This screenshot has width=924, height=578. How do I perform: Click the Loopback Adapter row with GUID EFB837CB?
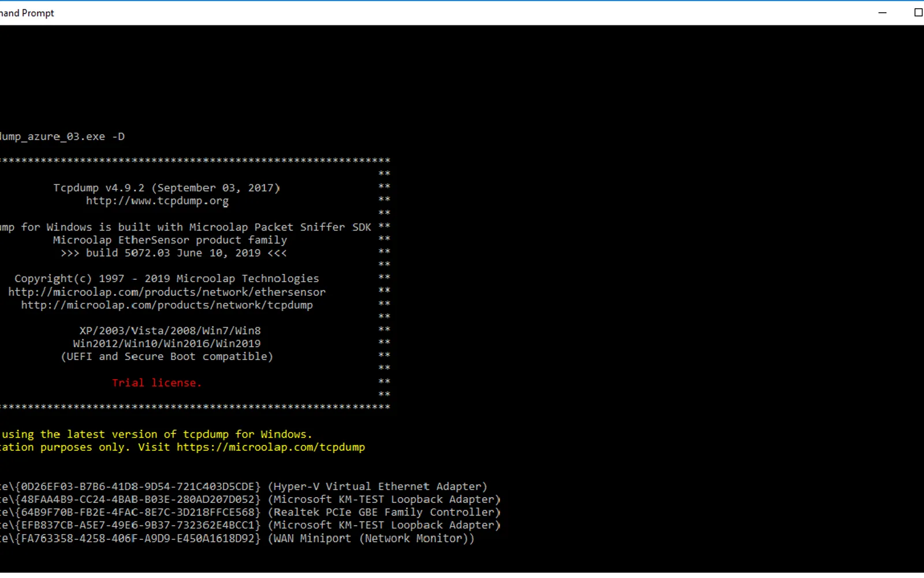[x=250, y=525]
